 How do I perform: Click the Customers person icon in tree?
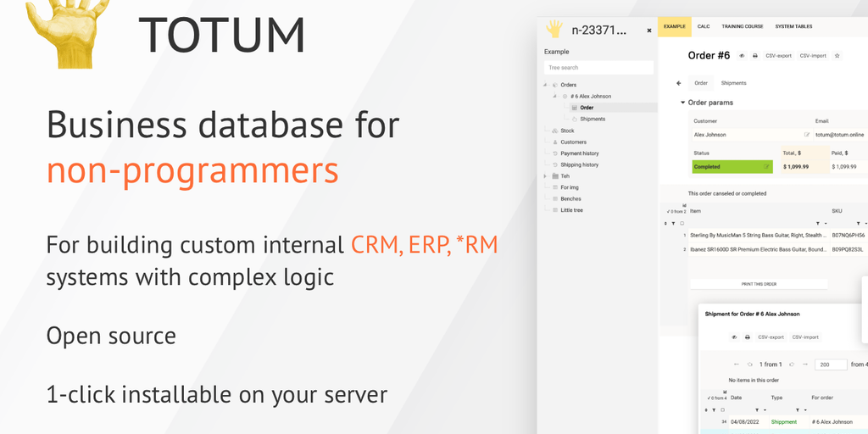[x=555, y=142]
